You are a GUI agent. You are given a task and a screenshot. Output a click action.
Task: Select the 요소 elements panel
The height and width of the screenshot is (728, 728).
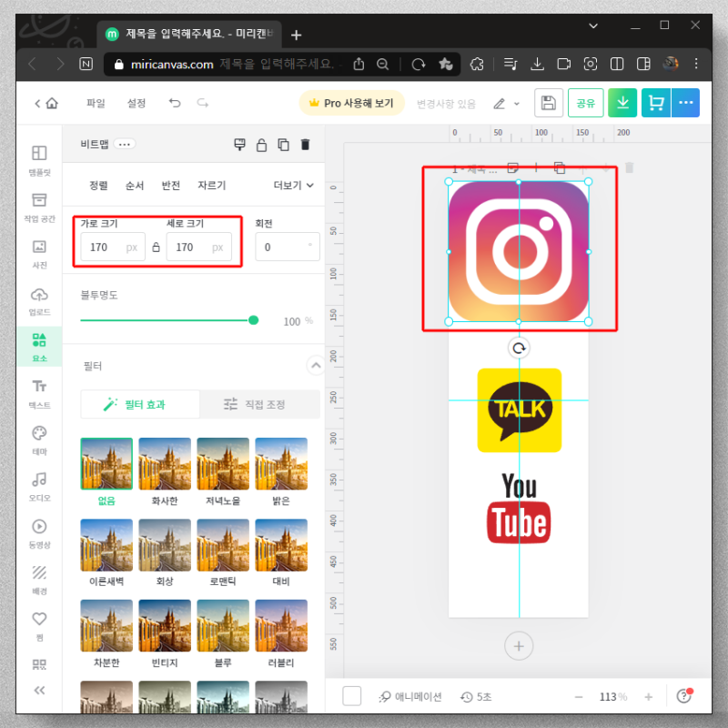pos(39,347)
